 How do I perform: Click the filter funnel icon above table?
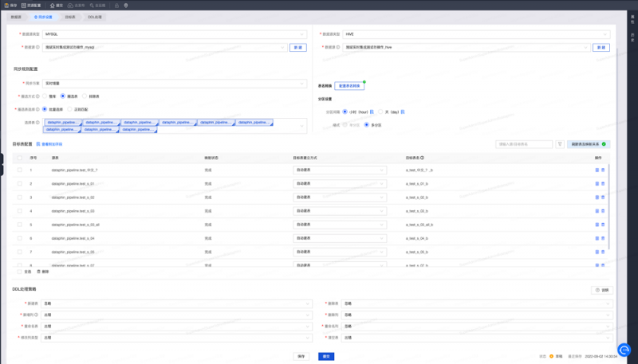point(562,144)
